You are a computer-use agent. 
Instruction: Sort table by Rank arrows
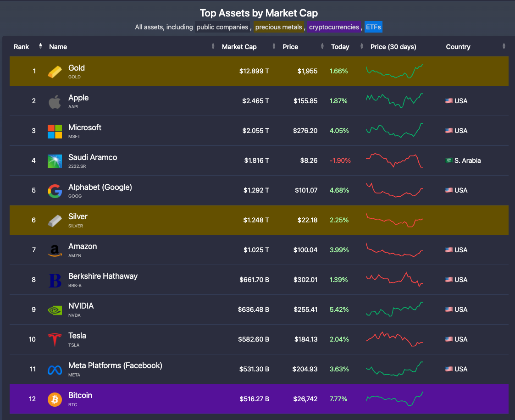[40, 46]
